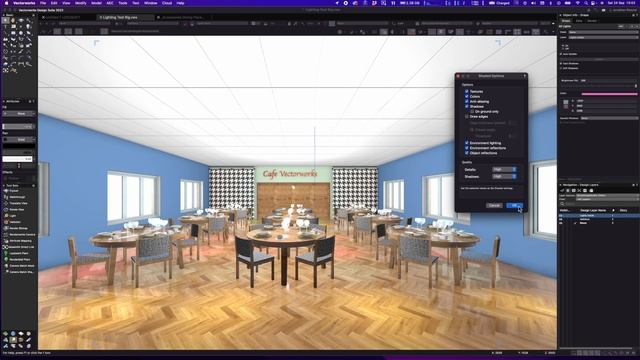Viewport: 640px width, 360px height.
Task: Select the Renderworks Camera tool
Action: 19,234
